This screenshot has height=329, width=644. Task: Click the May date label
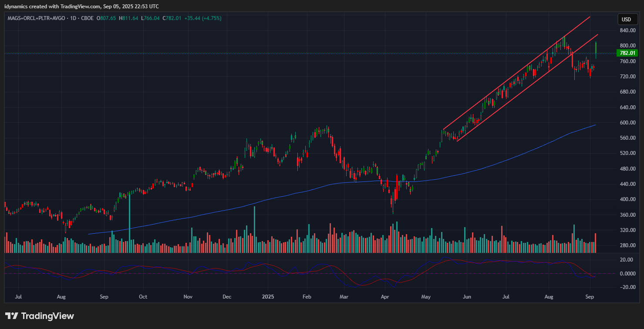point(426,297)
